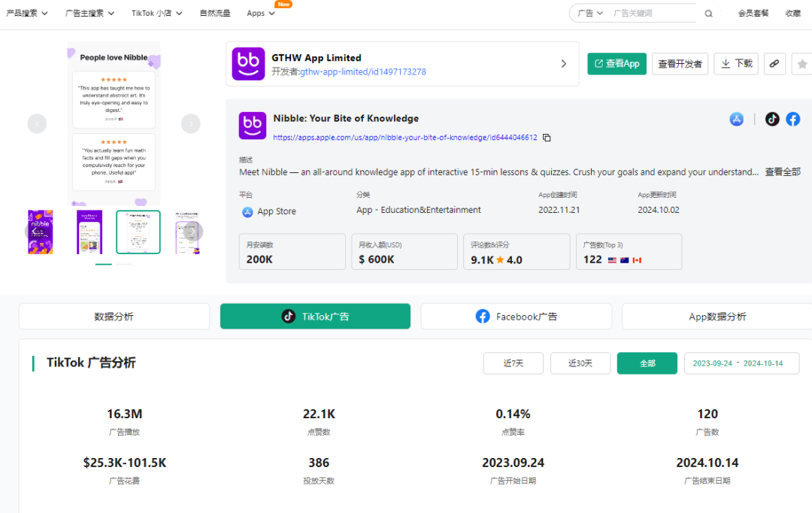Open 广告 search type dropdown
Screen dimensions: 812x513
tap(590, 13)
